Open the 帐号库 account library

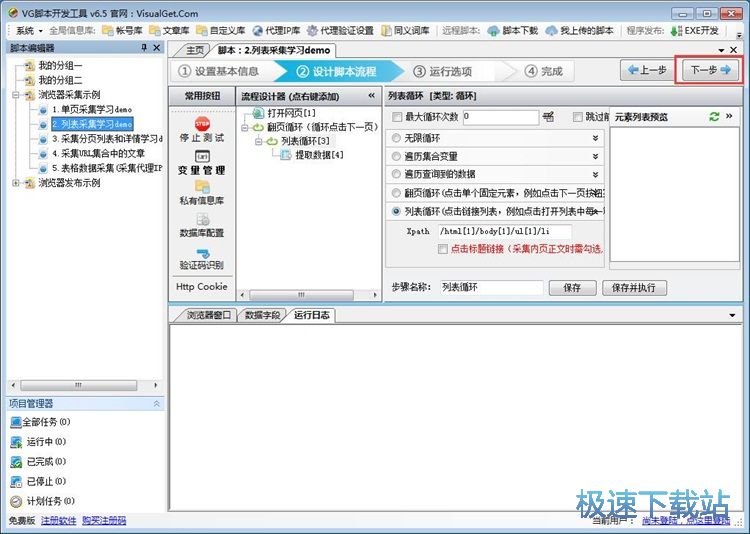click(122, 31)
